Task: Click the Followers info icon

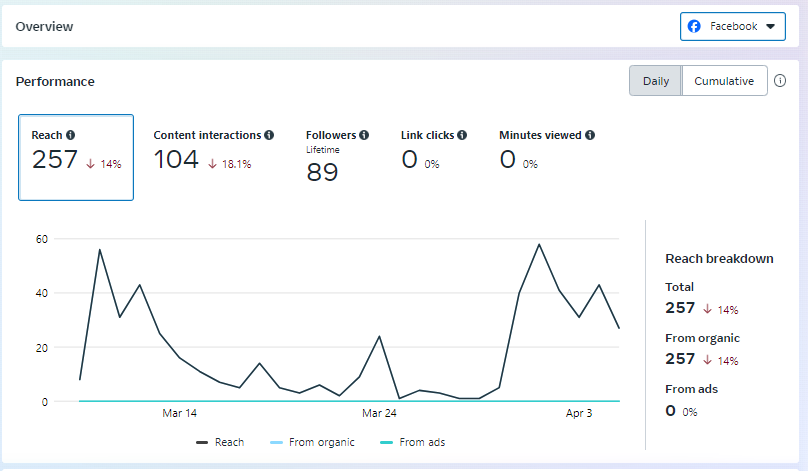Action: click(x=364, y=135)
